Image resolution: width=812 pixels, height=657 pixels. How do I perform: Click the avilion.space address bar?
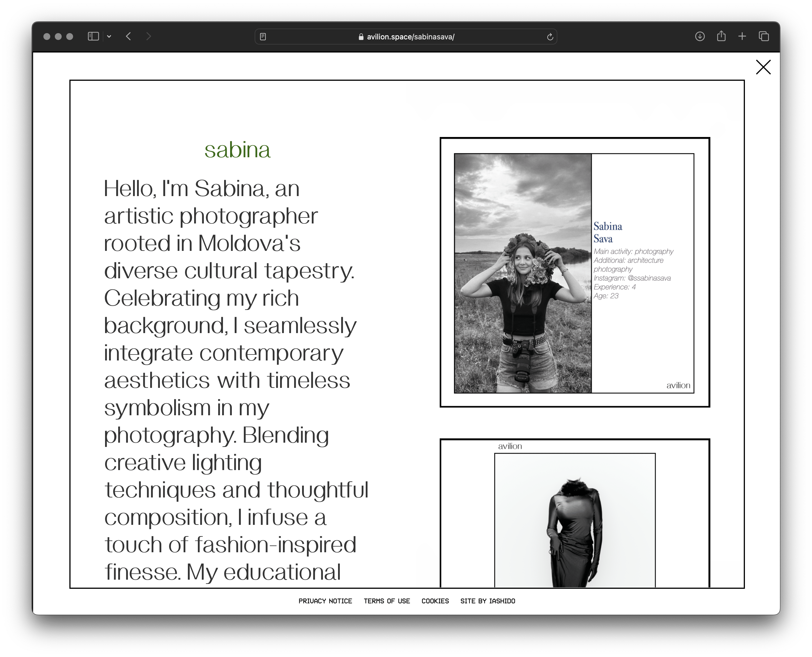point(410,37)
